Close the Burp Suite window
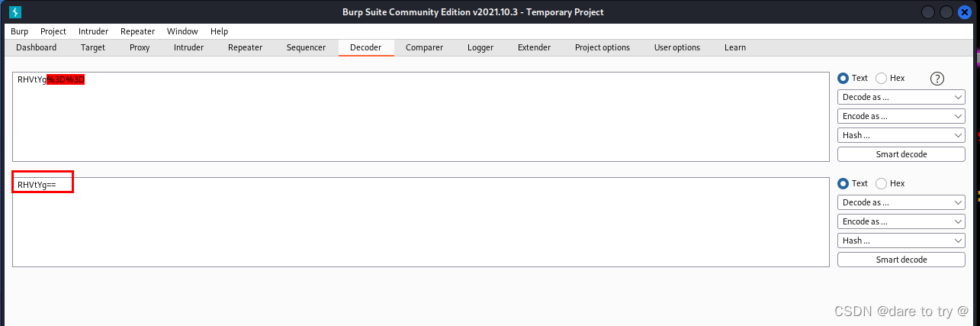 [x=963, y=12]
